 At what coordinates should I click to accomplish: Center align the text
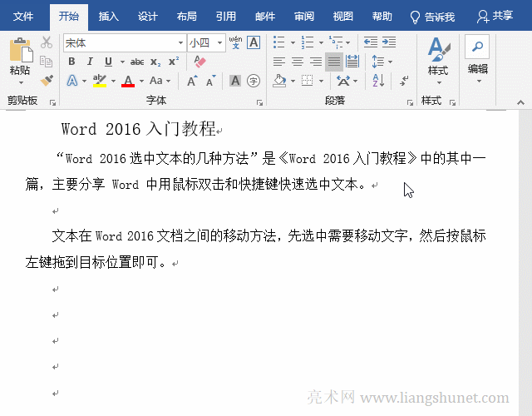(298, 62)
